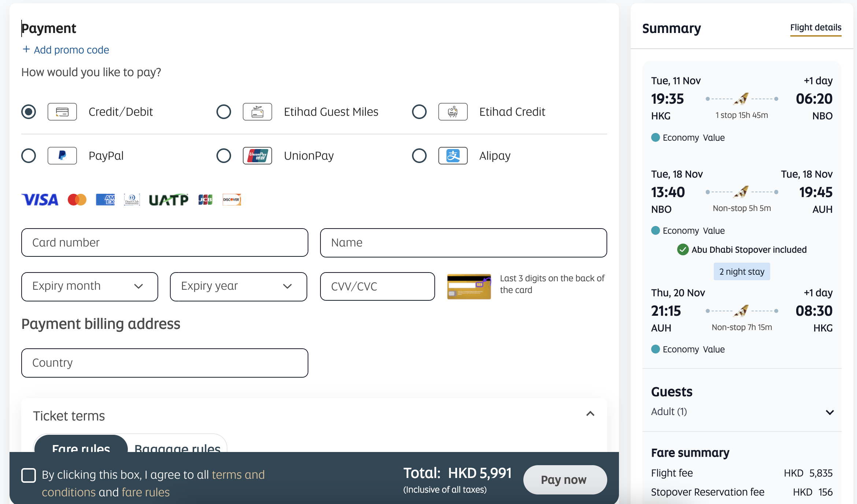
Task: Click the plane icon on HKG to NBO flight
Action: (x=741, y=99)
